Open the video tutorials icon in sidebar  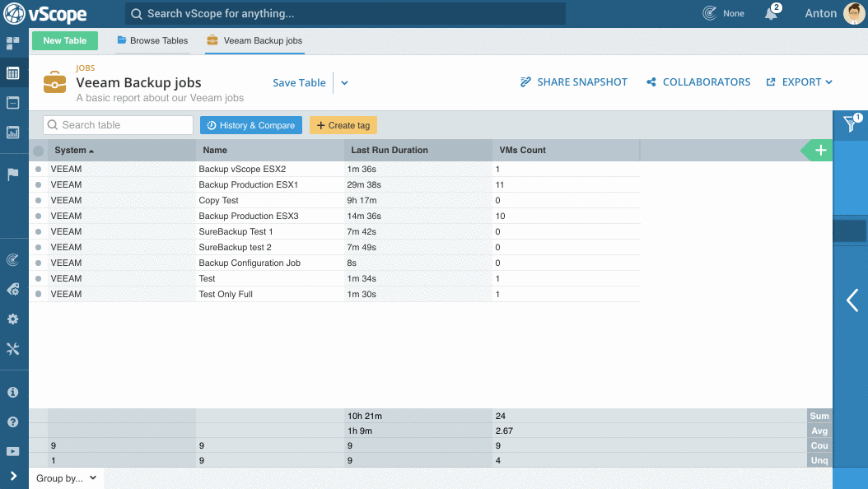(x=12, y=451)
